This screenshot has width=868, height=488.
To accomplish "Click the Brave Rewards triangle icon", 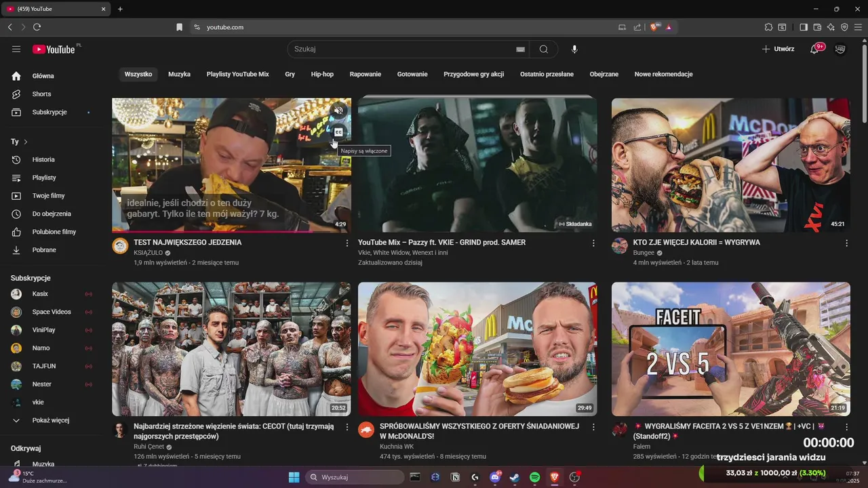I will click(669, 27).
